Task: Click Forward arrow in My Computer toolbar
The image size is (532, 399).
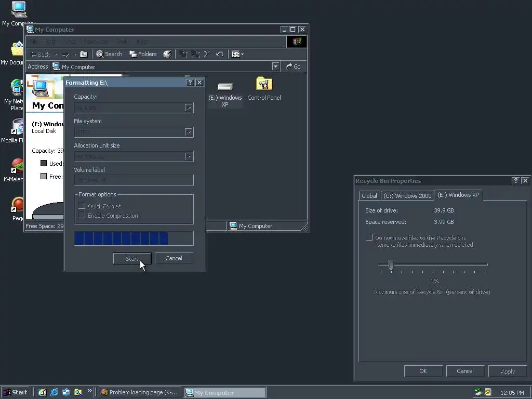Action: [65, 54]
